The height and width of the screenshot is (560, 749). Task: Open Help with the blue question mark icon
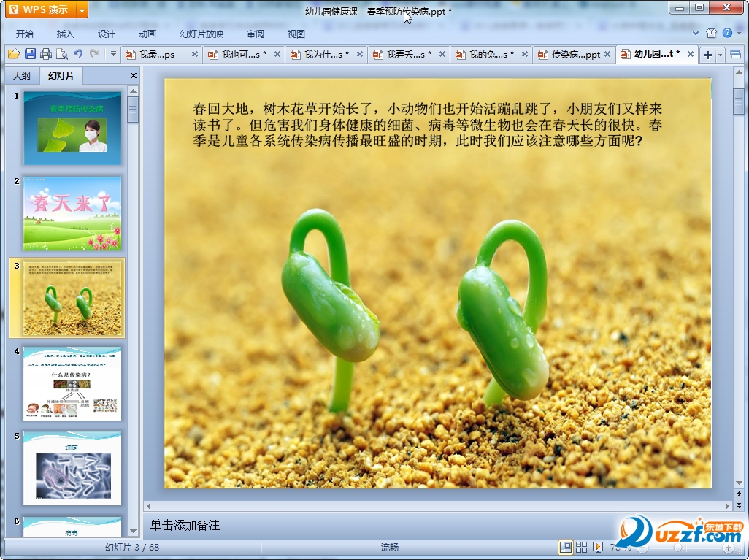click(727, 33)
